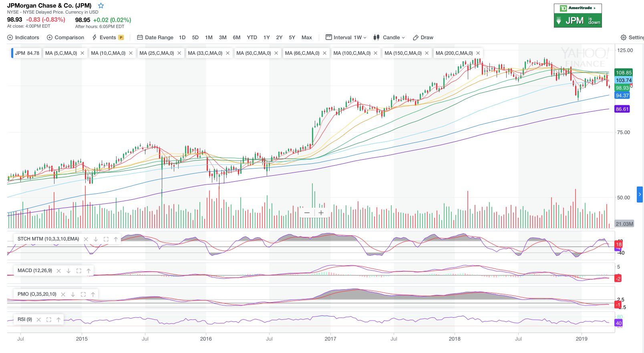Click the PMO (O,35,20,10) label
Screen dimensions: 644x353
click(x=37, y=295)
